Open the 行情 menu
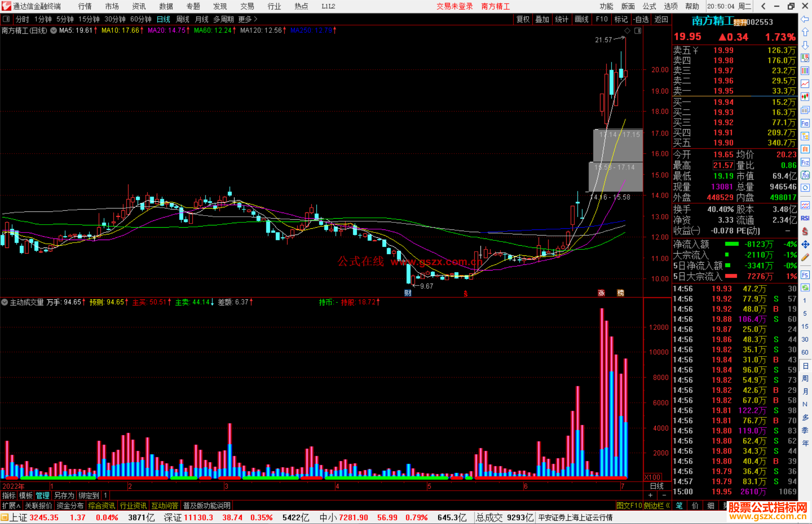Viewport: 812px width, 524px height. 85,6
